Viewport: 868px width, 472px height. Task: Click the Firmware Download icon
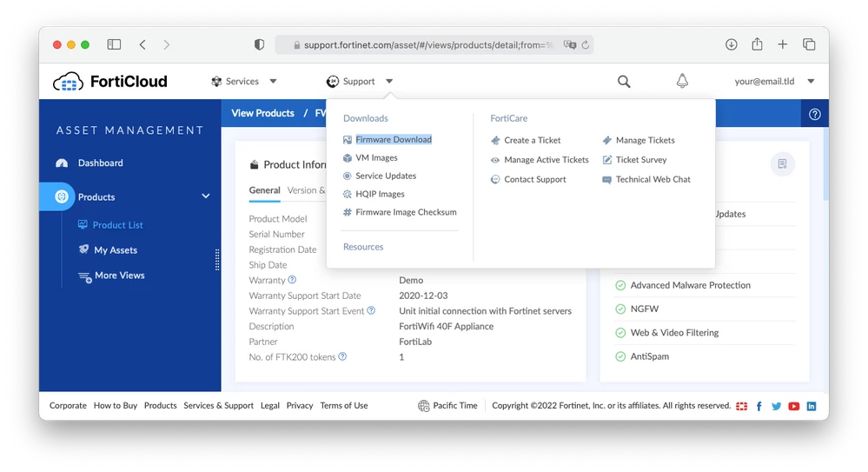coord(347,140)
